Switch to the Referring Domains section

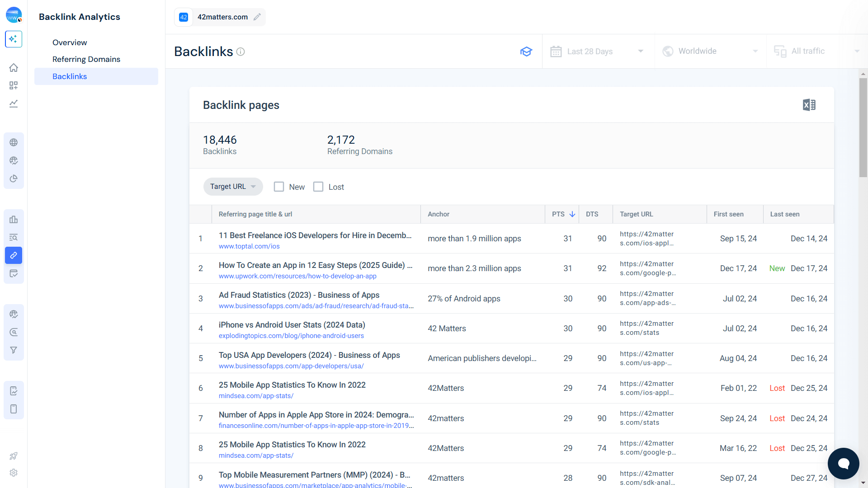[86, 59]
